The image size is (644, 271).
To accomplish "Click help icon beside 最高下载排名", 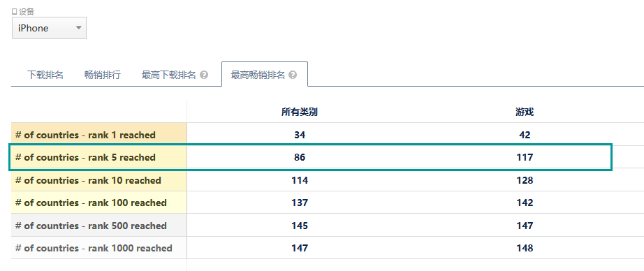I will (x=204, y=75).
